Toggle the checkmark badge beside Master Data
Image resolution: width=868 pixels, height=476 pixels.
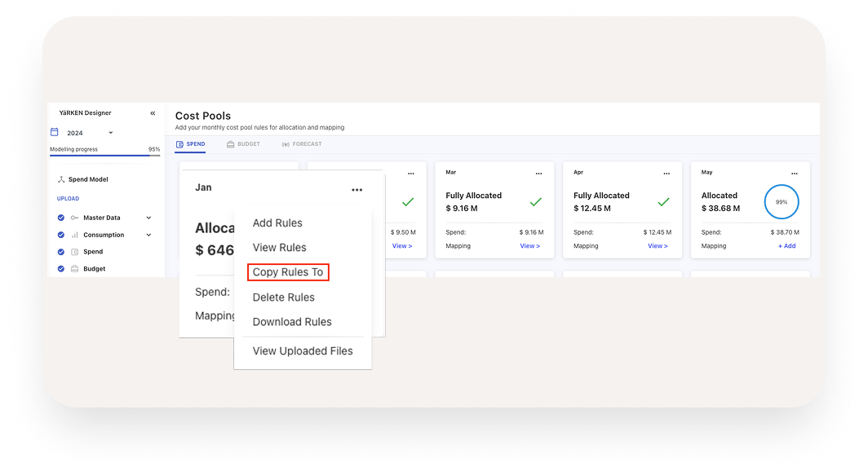[x=60, y=217]
